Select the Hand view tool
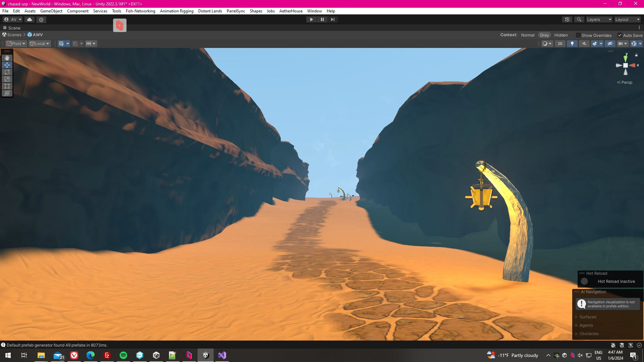 (7, 58)
